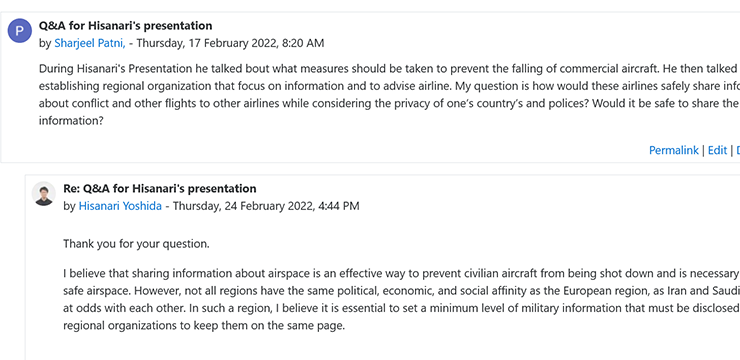740x360 pixels.
Task: Edit the first forum post
Action: pos(717,150)
